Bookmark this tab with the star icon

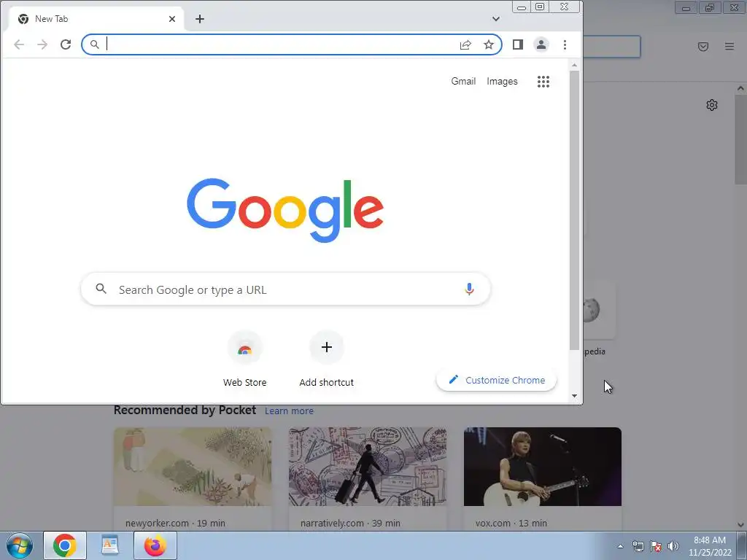pos(489,44)
